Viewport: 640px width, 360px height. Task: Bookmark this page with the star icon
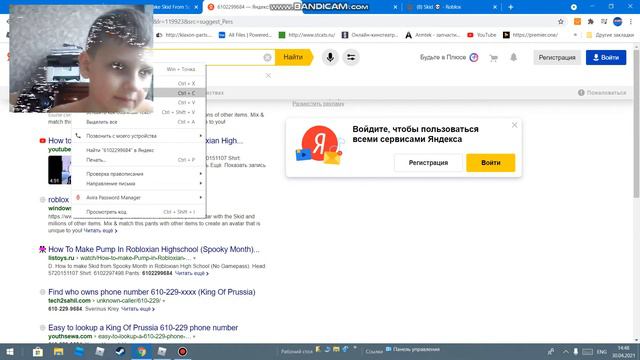coord(561,22)
